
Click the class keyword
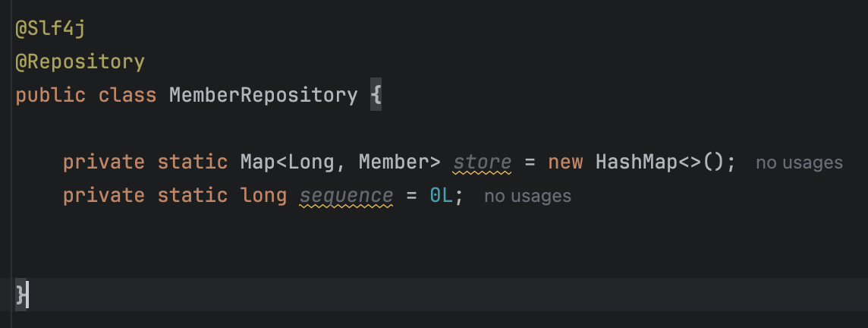pos(127,96)
